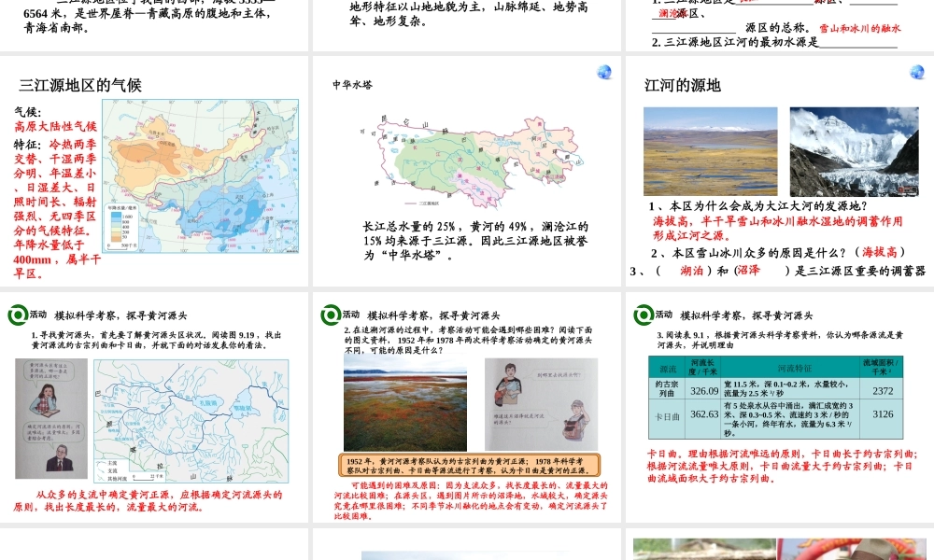Click the 年降水量 legend inside the China map

point(122,226)
